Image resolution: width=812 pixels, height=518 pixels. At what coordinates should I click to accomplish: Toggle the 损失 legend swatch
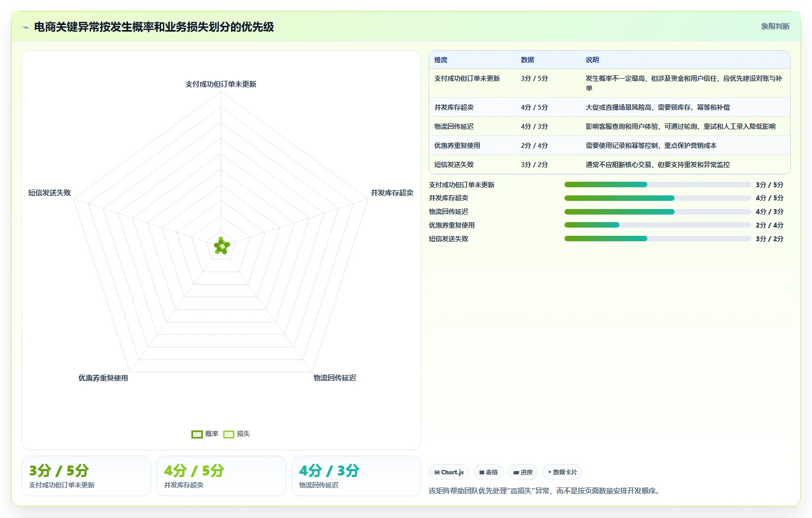tap(228, 434)
